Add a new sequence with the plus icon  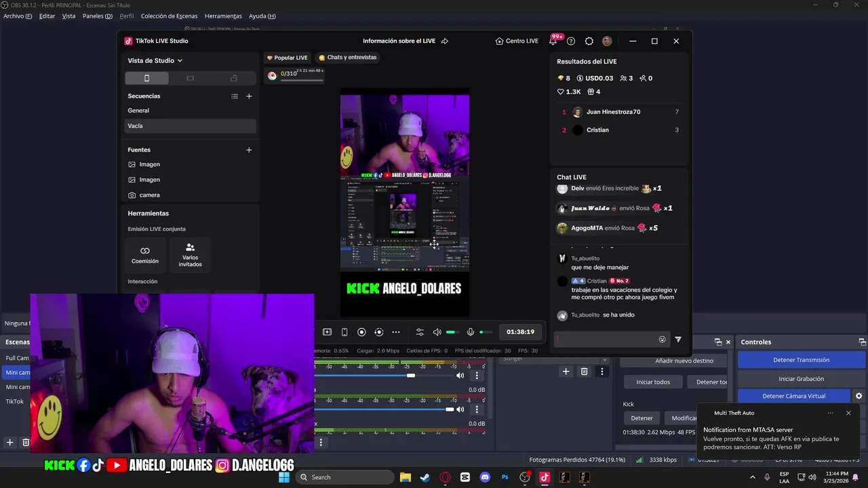tap(249, 96)
